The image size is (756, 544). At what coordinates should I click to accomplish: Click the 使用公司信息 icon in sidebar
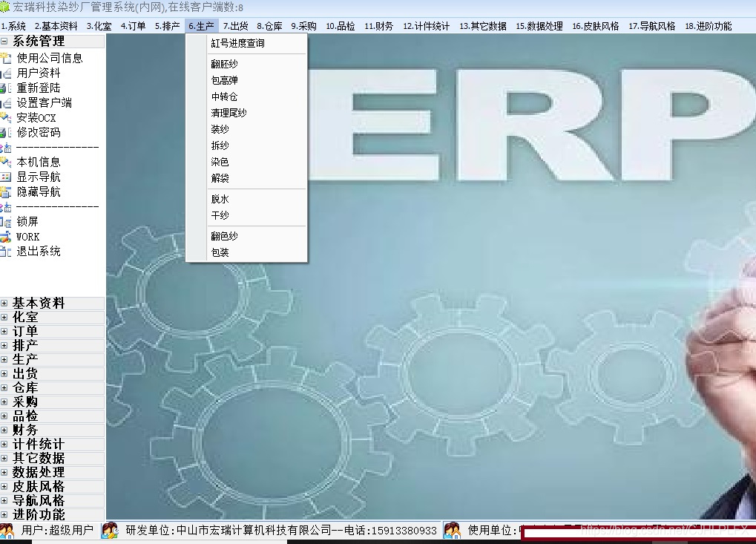click(x=6, y=59)
